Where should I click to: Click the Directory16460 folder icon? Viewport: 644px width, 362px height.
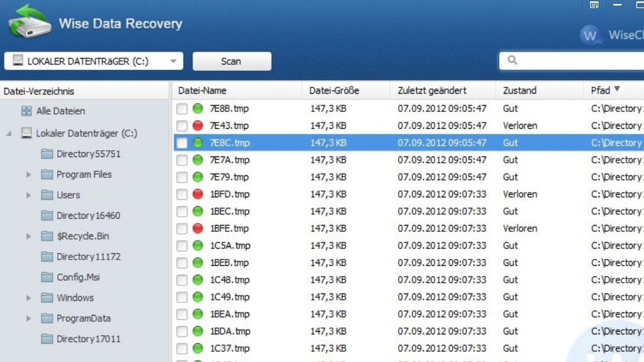47,216
